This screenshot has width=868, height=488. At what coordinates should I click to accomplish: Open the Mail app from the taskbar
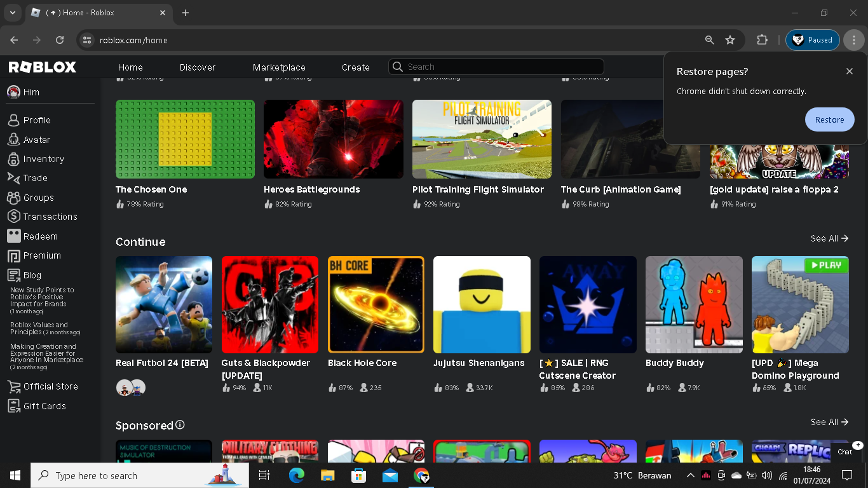390,475
